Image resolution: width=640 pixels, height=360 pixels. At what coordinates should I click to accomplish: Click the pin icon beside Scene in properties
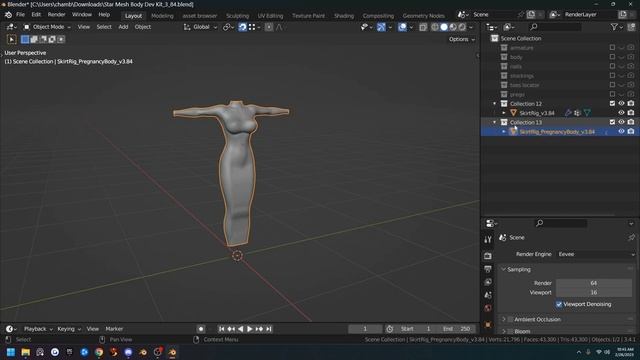[631, 237]
